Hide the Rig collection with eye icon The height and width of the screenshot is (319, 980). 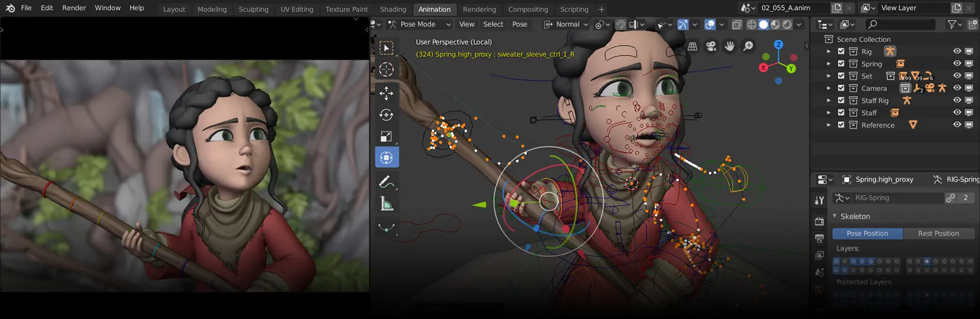(957, 51)
